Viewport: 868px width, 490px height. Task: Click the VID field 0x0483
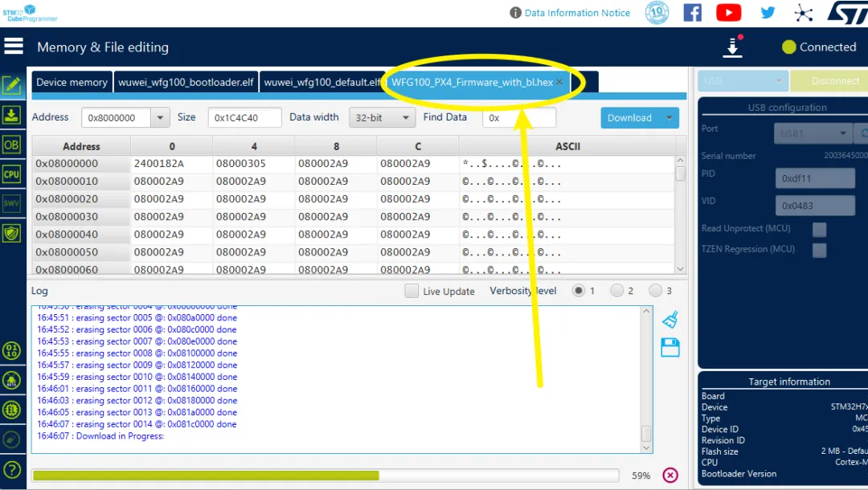(815, 206)
